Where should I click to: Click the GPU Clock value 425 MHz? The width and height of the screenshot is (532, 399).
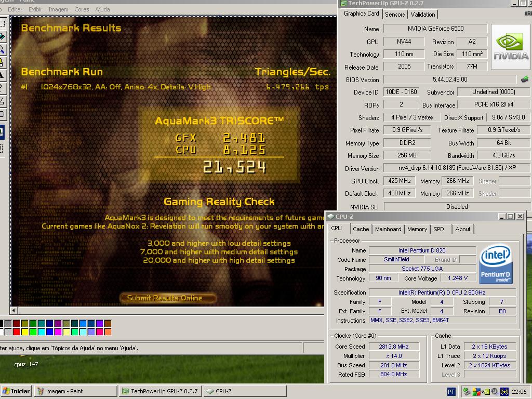(x=400, y=181)
